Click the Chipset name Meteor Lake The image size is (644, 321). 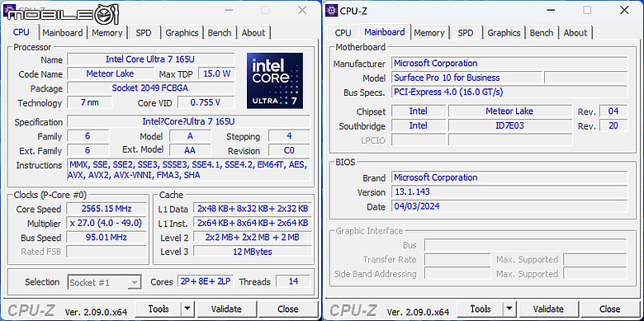click(x=509, y=111)
